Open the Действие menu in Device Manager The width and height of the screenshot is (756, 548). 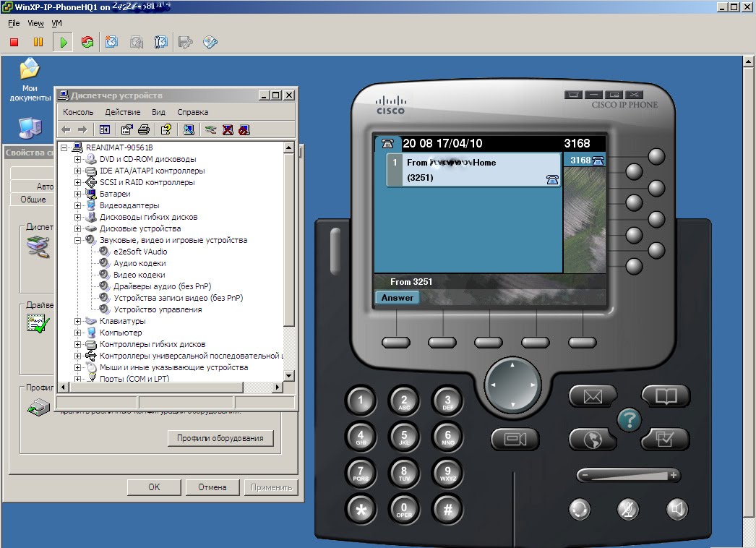[123, 112]
